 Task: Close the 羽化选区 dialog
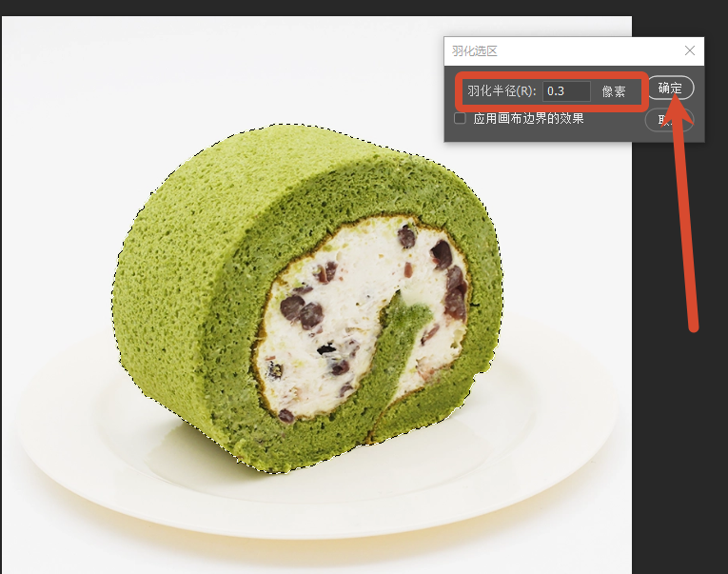click(x=690, y=50)
